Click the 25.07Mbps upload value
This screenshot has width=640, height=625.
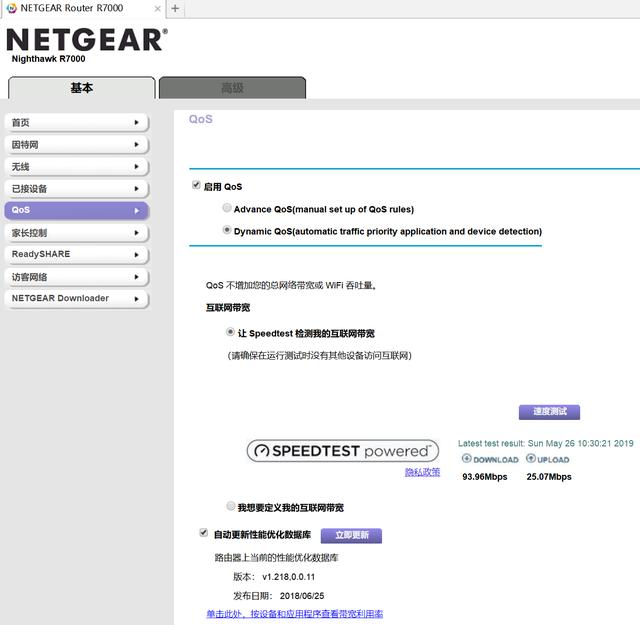click(x=549, y=477)
